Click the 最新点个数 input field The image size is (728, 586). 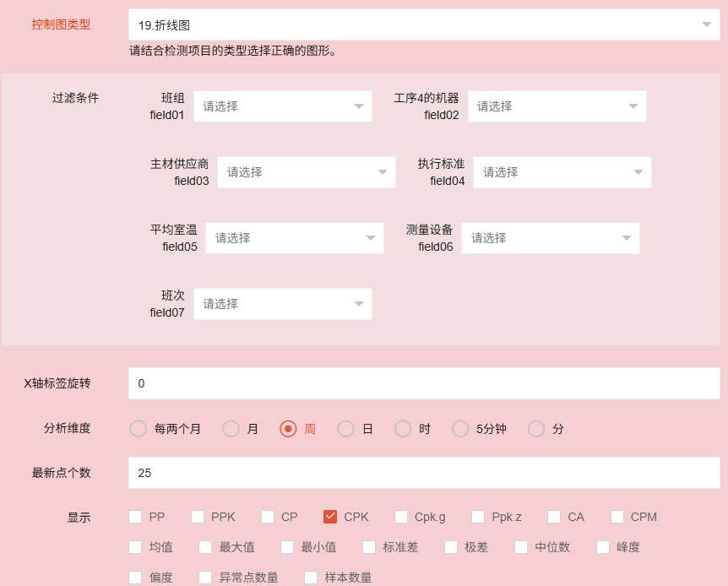(424, 473)
